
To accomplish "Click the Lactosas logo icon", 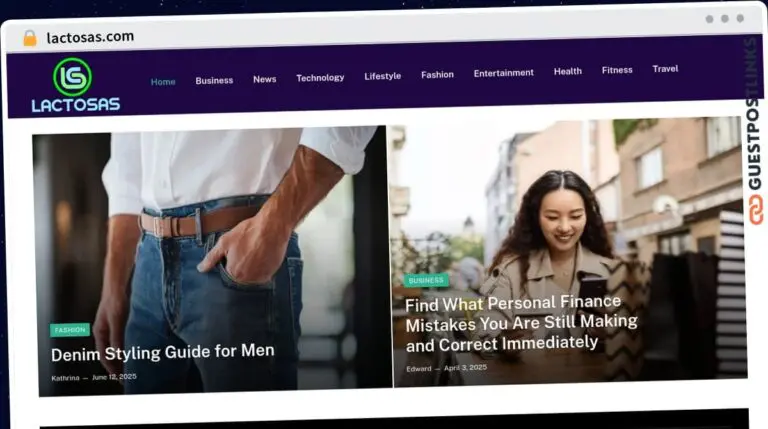I will 71,77.
